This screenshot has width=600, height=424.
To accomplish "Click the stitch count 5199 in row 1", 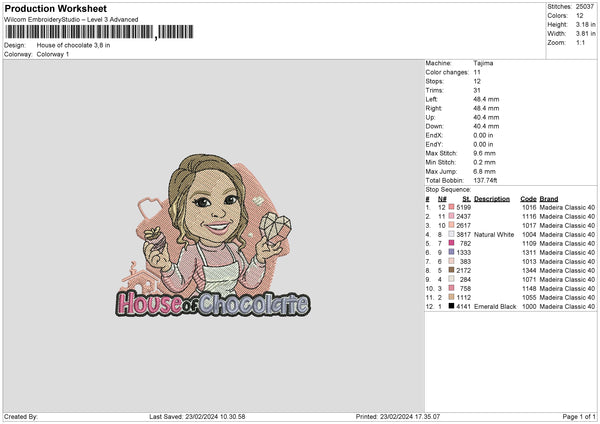I will (463, 207).
